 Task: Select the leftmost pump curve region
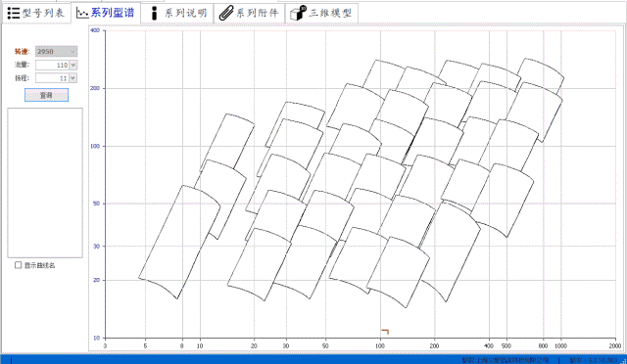(179, 242)
